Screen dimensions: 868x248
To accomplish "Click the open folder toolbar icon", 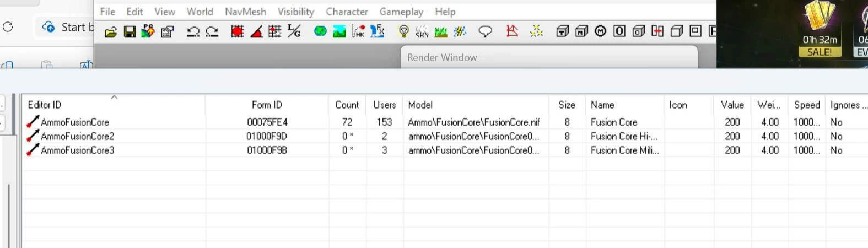I will (111, 32).
